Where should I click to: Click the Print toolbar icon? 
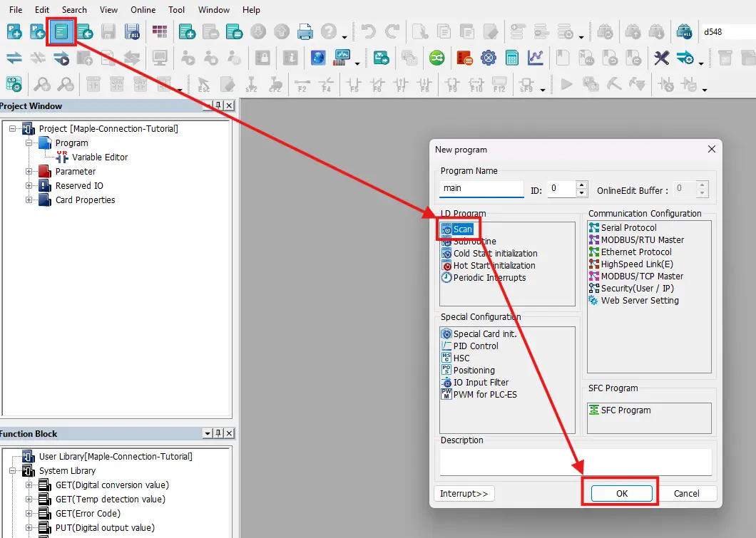[305, 32]
